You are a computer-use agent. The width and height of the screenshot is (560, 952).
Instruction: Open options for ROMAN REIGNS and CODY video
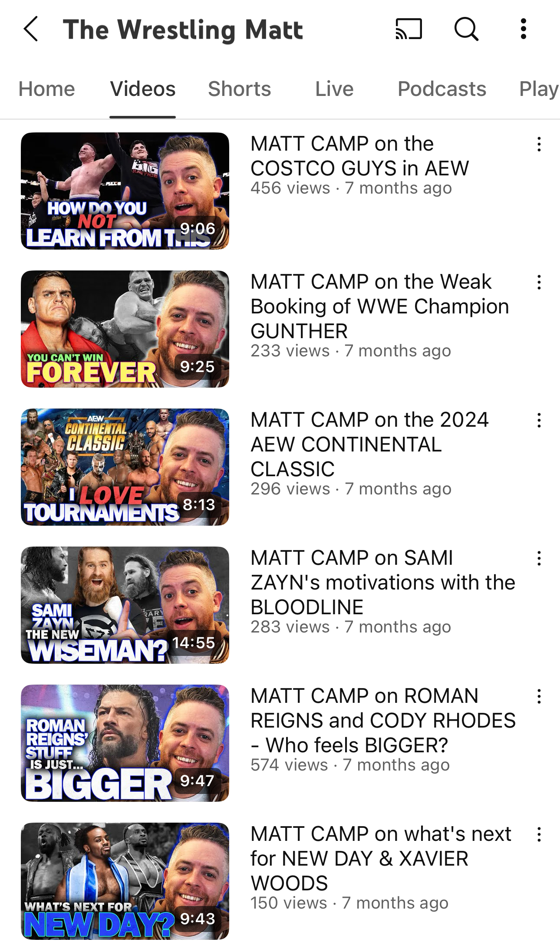click(x=539, y=696)
